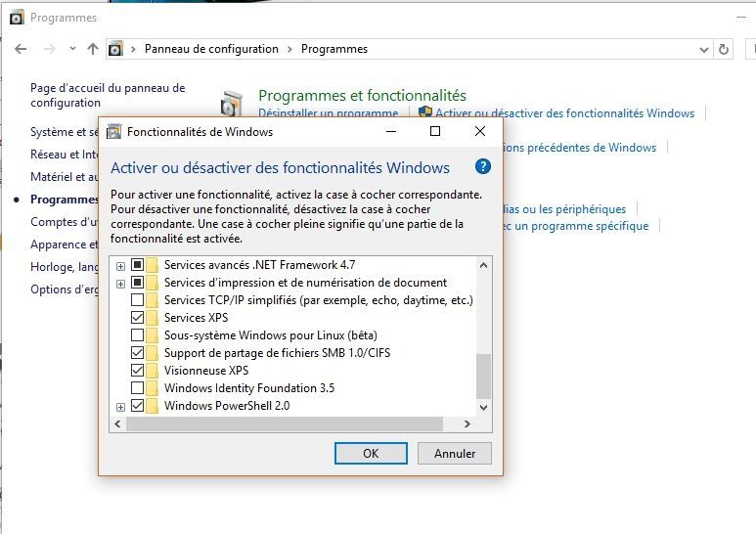Click folder icon of Windows Identity Foundation 3.5
This screenshot has height=534, width=756.
[153, 388]
